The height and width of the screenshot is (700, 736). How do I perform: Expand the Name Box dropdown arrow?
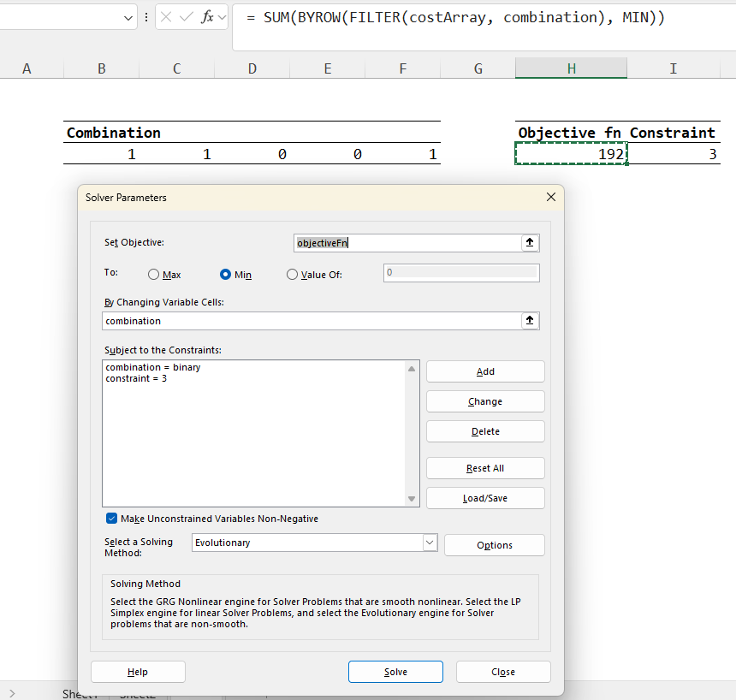click(x=128, y=18)
